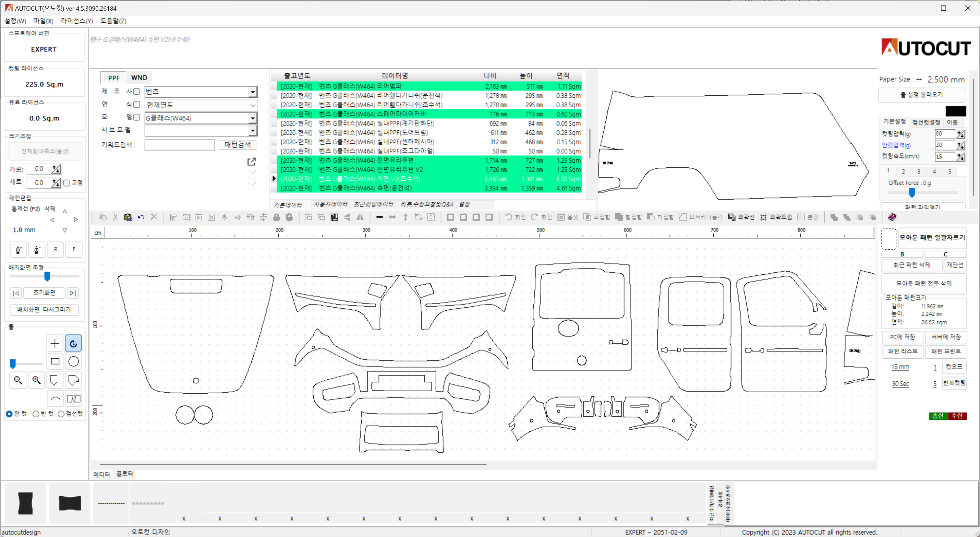
Task: Click the 세로 height stepper
Action: [x=56, y=183]
